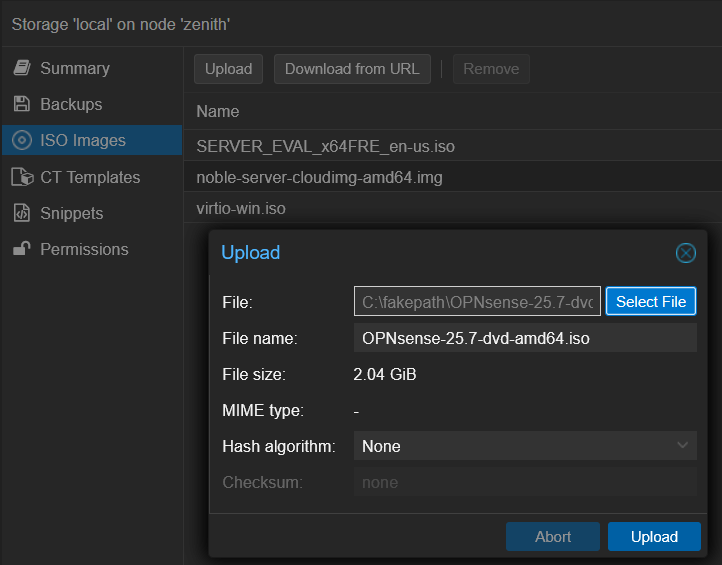Screen dimensions: 722x565
Task: Abort the upload in the dialog
Action: coord(552,537)
